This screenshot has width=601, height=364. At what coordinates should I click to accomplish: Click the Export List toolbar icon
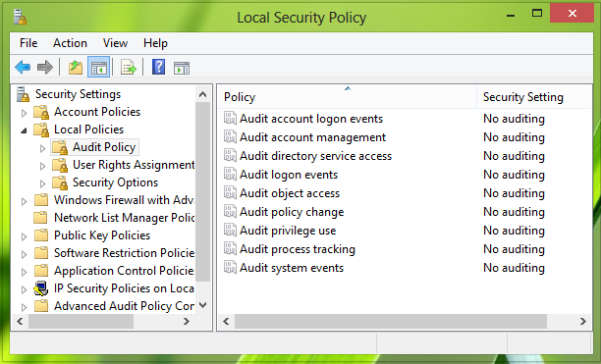pyautogui.click(x=128, y=68)
